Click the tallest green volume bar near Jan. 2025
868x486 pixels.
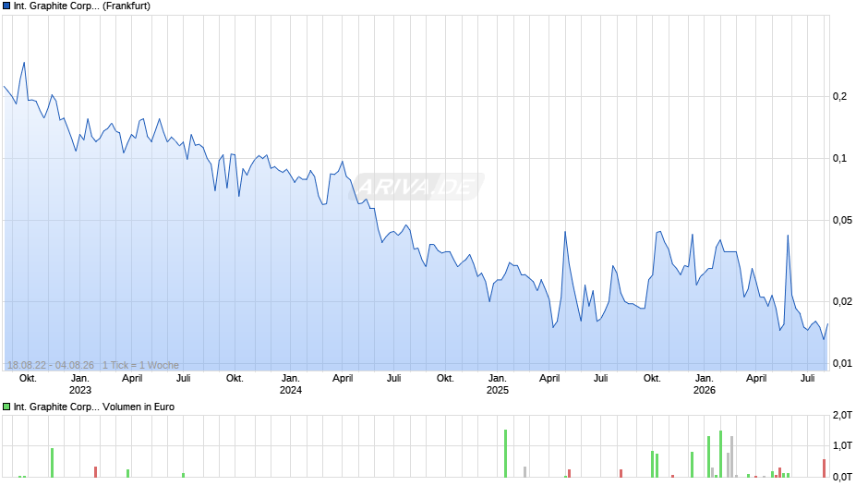click(505, 454)
